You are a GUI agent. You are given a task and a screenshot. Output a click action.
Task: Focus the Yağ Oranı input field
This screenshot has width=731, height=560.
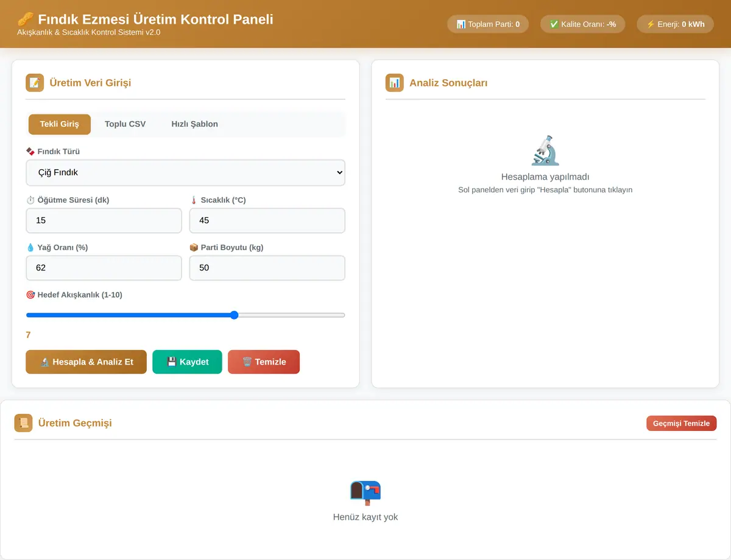point(104,268)
